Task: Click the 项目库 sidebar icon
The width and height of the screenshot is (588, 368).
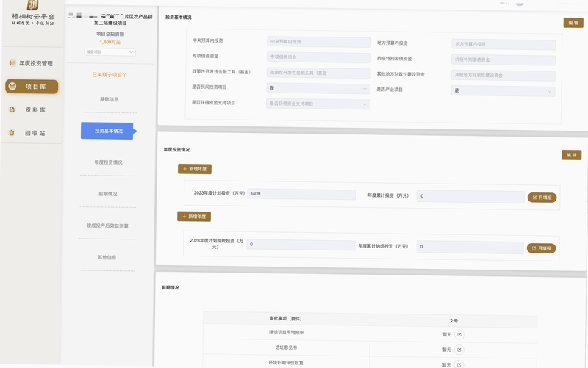Action: coord(12,86)
